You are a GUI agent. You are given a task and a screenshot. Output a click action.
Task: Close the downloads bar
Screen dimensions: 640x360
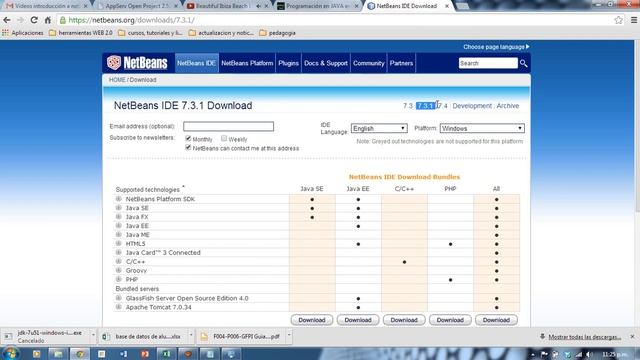(x=632, y=337)
